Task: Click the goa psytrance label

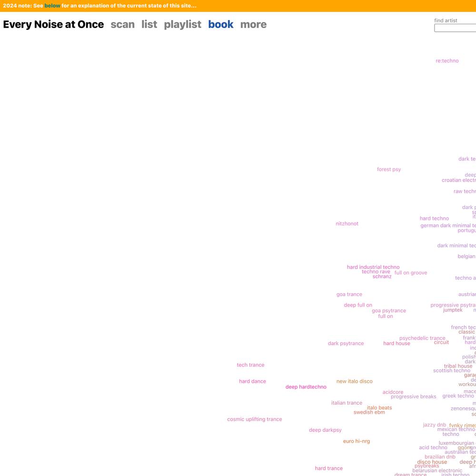Action: click(x=389, y=311)
